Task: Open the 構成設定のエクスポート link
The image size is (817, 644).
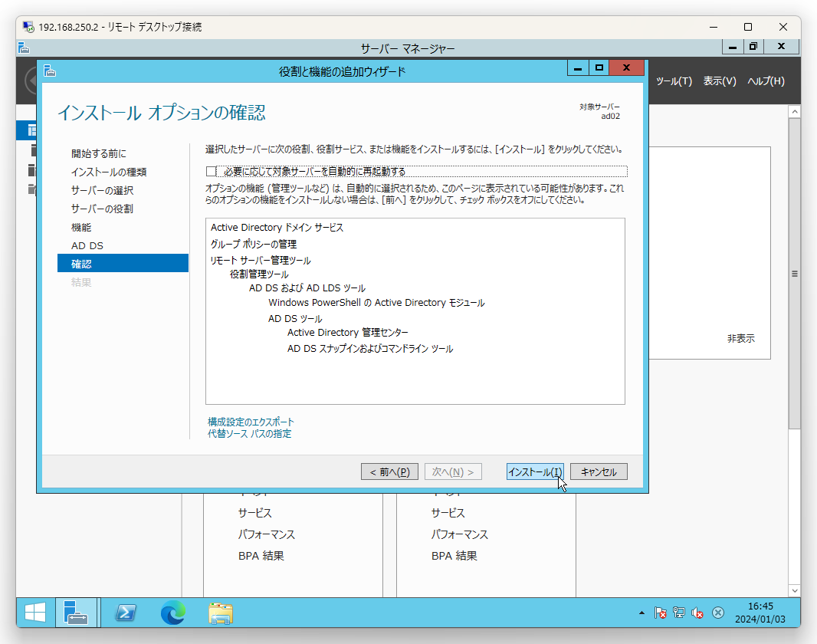Action: pyautogui.click(x=251, y=422)
